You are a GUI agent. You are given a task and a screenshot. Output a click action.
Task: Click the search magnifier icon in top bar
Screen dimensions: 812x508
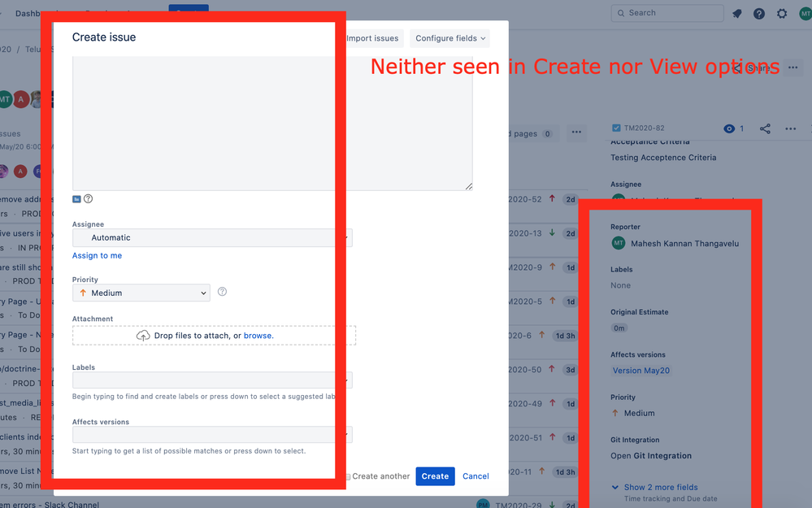(x=621, y=13)
